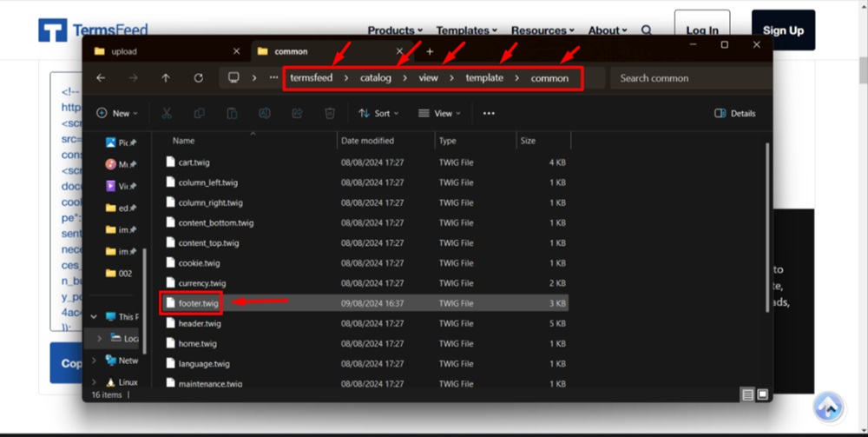Click the TermsFeed site search magnifier
Image resolution: width=868 pixels, height=437 pixels.
coord(646,30)
